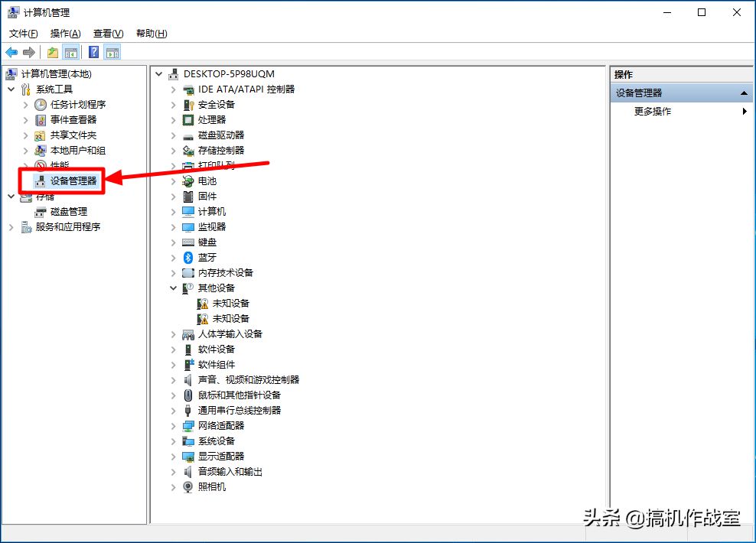Expand the 显示适配器 category
Image resolution: width=756 pixels, height=543 pixels.
173,457
